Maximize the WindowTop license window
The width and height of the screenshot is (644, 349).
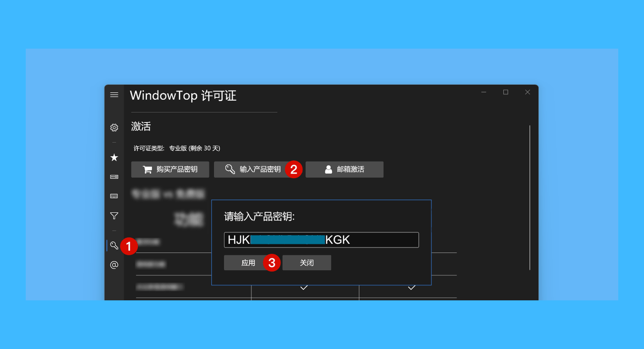click(506, 92)
